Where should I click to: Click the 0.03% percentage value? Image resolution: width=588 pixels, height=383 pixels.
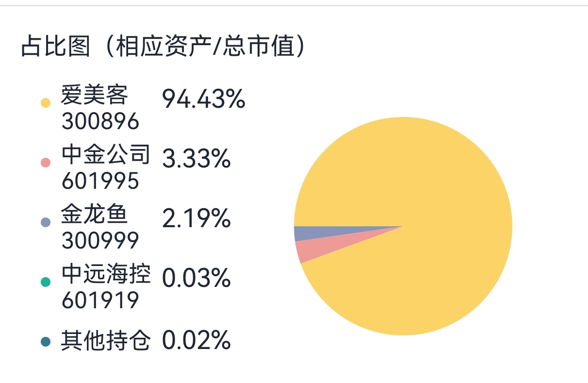[196, 279]
